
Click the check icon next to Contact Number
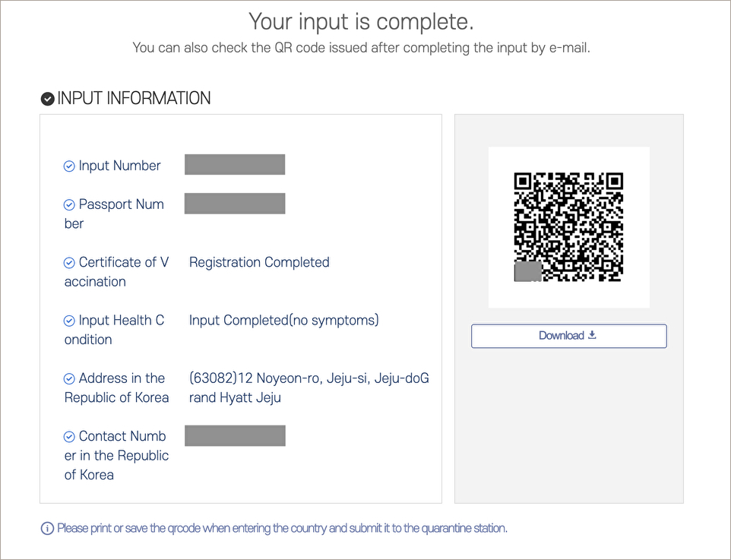point(69,436)
